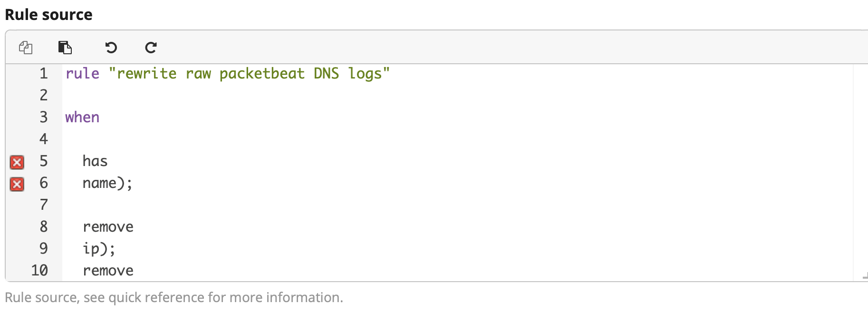Click the editor resize handle at bottom-right
This screenshot has height=314, width=868.
pyautogui.click(x=865, y=276)
